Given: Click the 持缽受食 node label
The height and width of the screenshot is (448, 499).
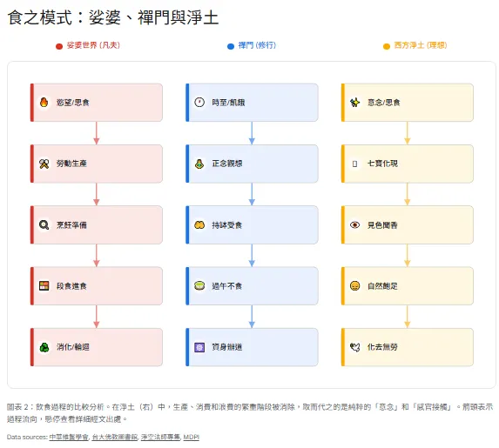Looking at the screenshot, I should 227,225.
